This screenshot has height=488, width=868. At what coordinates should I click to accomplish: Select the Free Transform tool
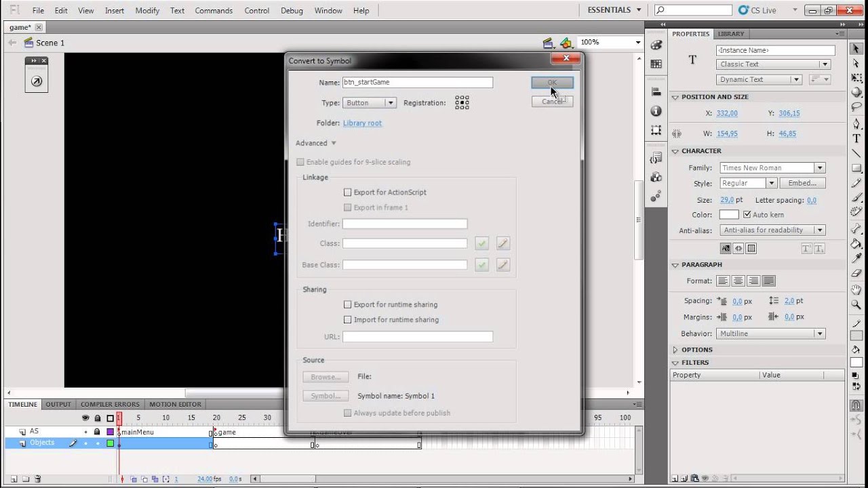click(856, 78)
